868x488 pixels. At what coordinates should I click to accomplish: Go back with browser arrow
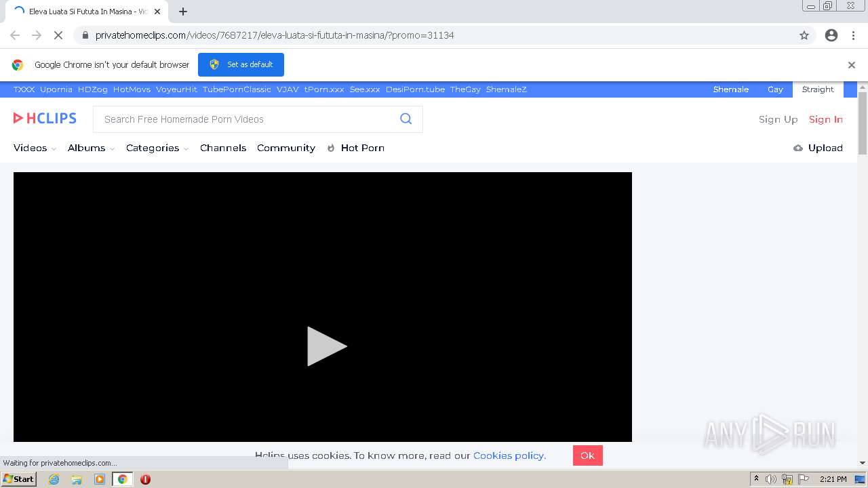(15, 35)
